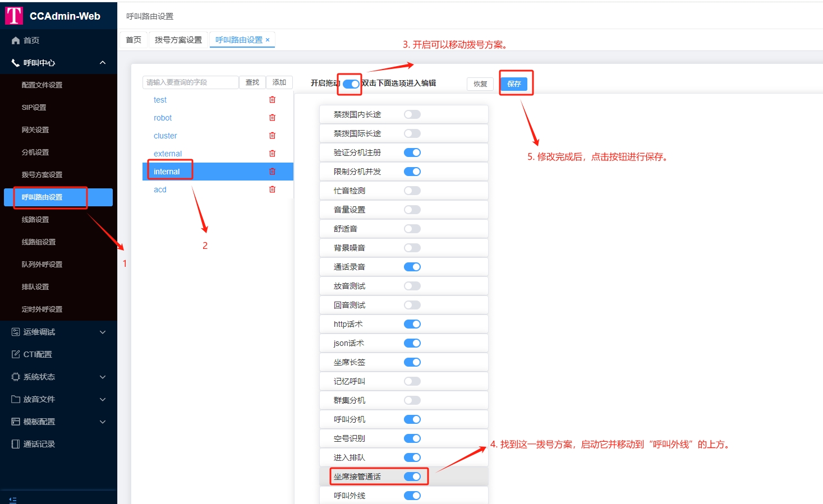
Task: Click the edit icon beside CTI配置
Action: coord(15,354)
